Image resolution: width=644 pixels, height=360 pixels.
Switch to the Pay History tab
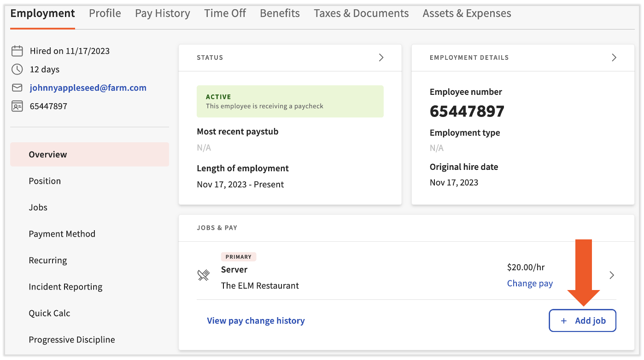[x=162, y=13]
